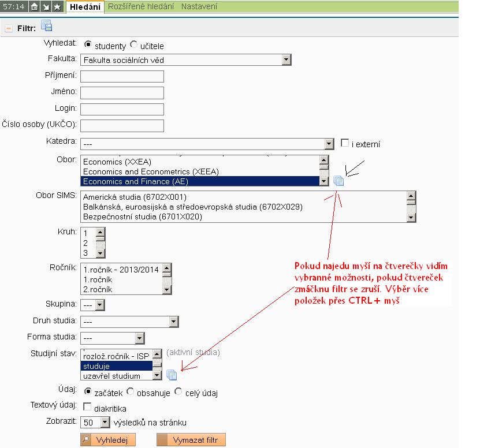This screenshot has width=480, height=448.
Task: Select 'Economics and Finance (AE)' in Obor list
Action: [x=200, y=181]
